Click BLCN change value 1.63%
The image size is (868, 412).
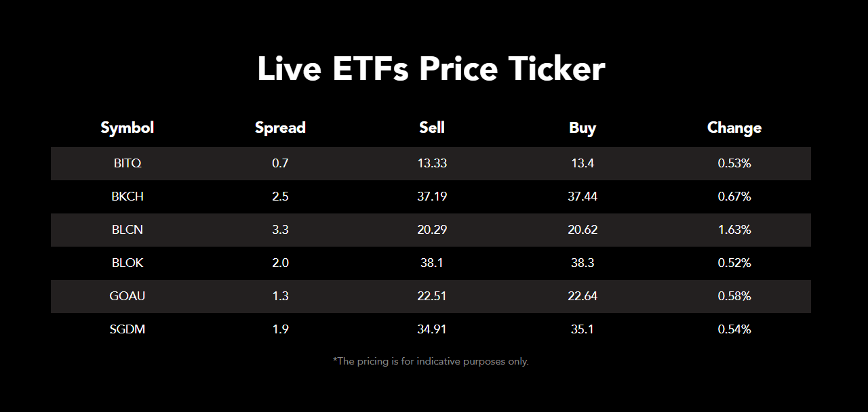[x=734, y=230]
